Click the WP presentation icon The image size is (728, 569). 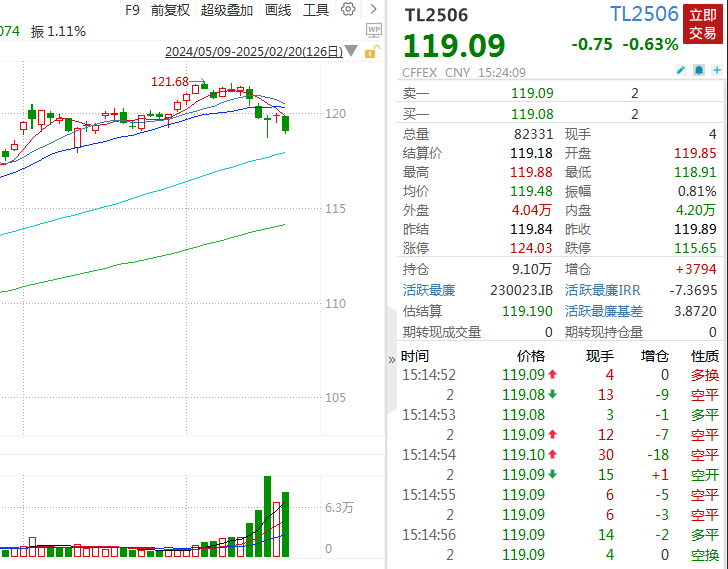coord(374,30)
